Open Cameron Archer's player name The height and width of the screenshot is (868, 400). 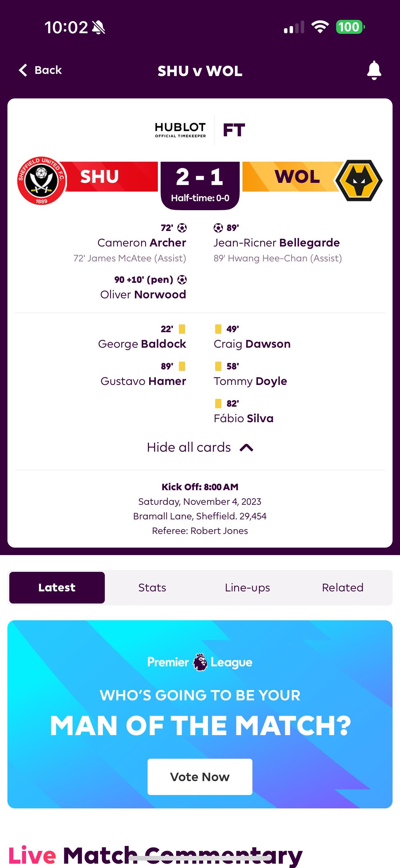click(142, 242)
